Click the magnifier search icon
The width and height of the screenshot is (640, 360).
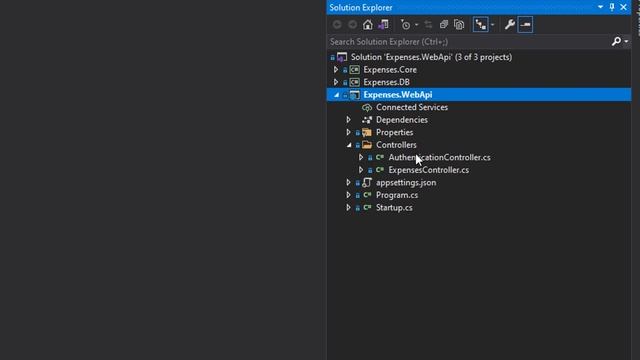pyautogui.click(x=616, y=41)
